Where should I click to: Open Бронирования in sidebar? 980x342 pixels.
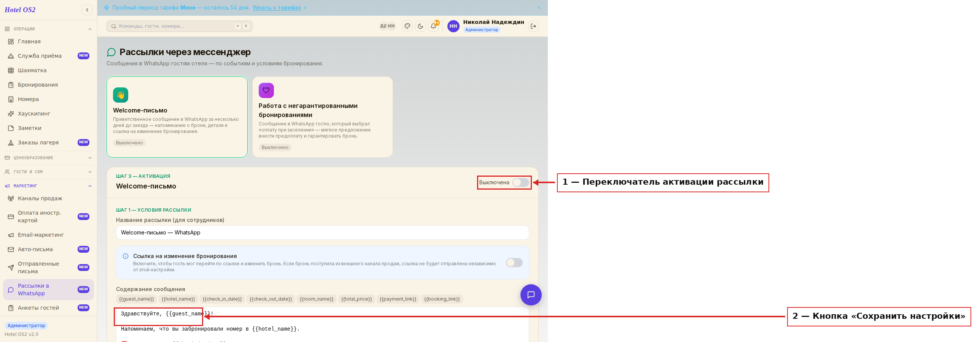coord(48,85)
